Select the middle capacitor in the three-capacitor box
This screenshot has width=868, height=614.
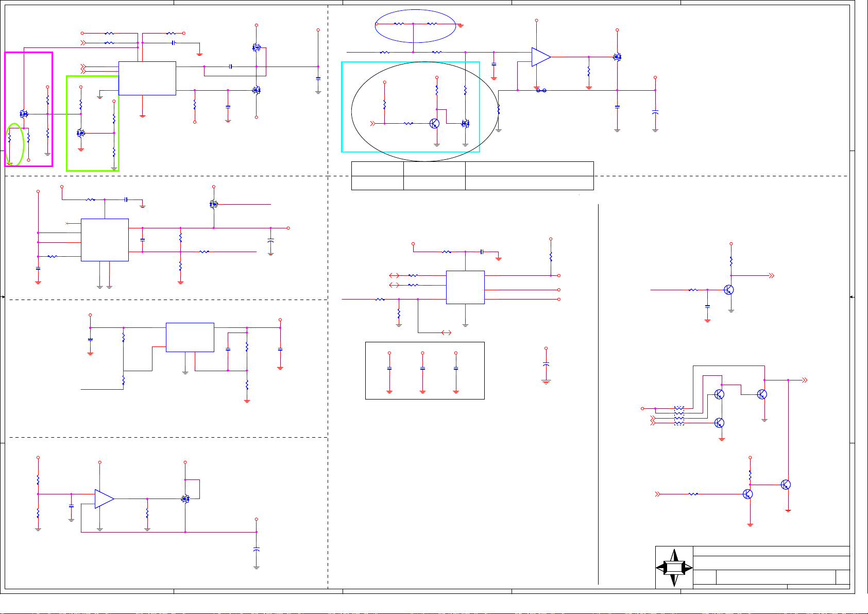(422, 369)
